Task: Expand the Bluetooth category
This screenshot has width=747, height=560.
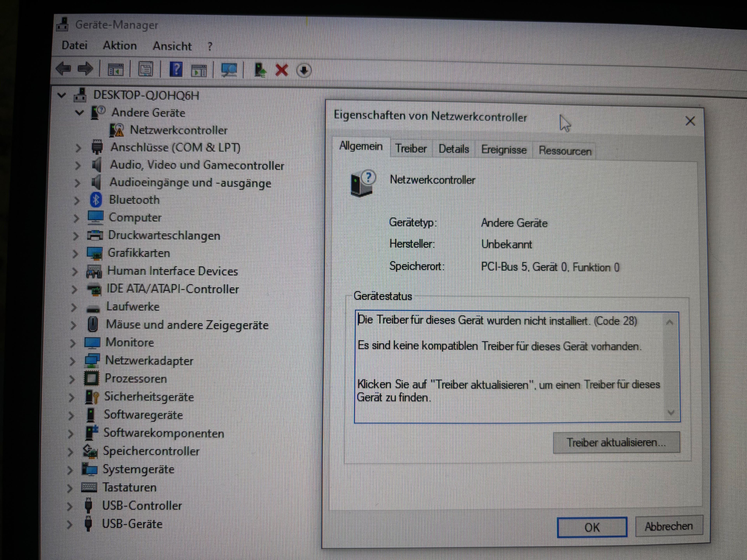Action: point(77,200)
